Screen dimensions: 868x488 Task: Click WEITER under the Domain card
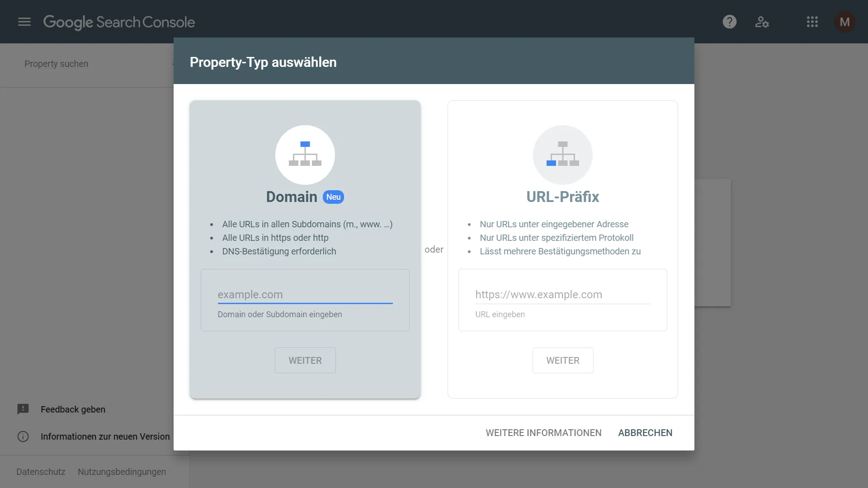click(x=305, y=361)
